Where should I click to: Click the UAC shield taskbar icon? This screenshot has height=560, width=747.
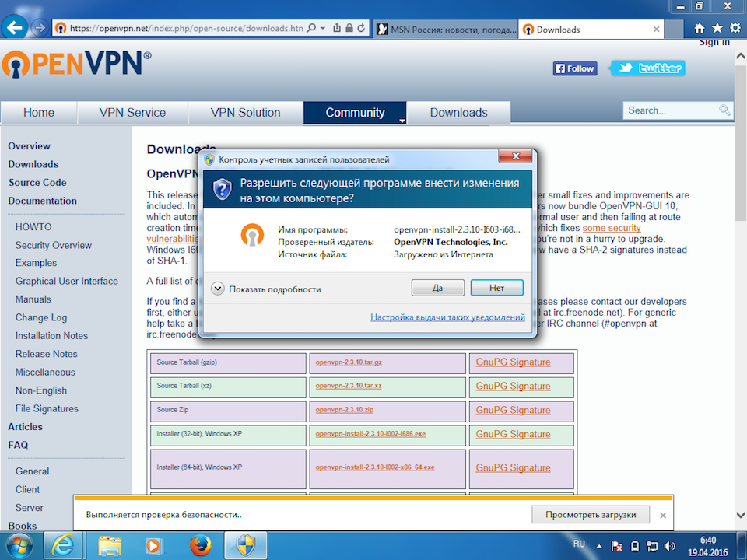tap(246, 546)
